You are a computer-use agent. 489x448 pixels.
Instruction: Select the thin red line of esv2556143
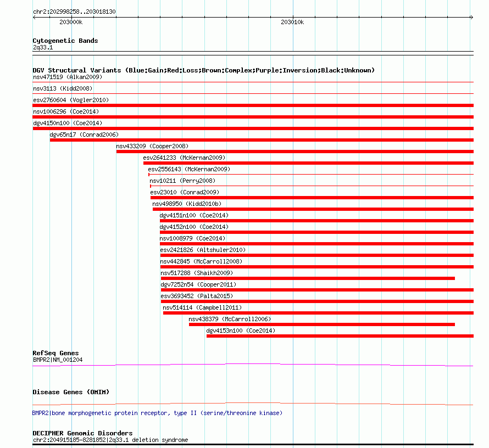pyautogui.click(x=311, y=175)
